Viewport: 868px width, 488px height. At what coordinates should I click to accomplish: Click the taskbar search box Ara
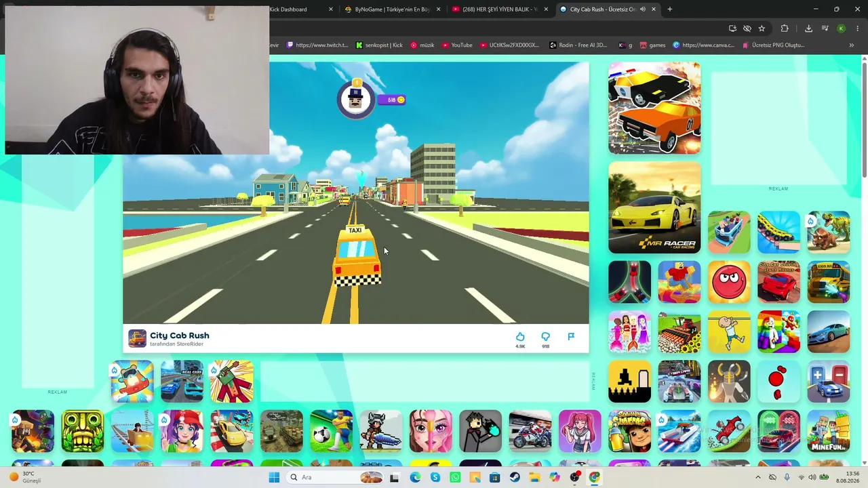pyautogui.click(x=335, y=477)
